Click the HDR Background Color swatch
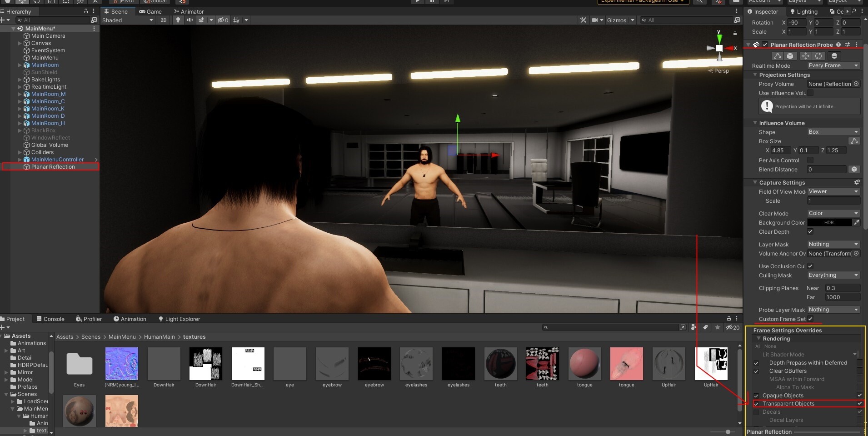 pyautogui.click(x=830, y=222)
